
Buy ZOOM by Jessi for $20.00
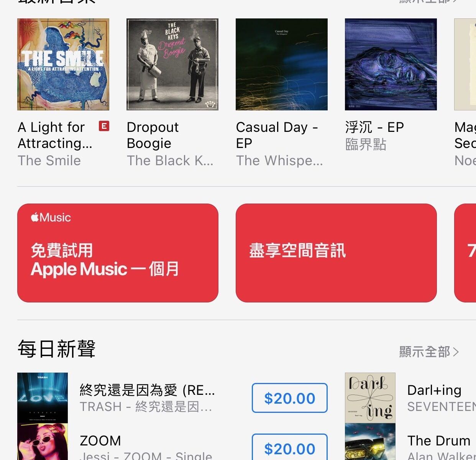click(x=290, y=447)
